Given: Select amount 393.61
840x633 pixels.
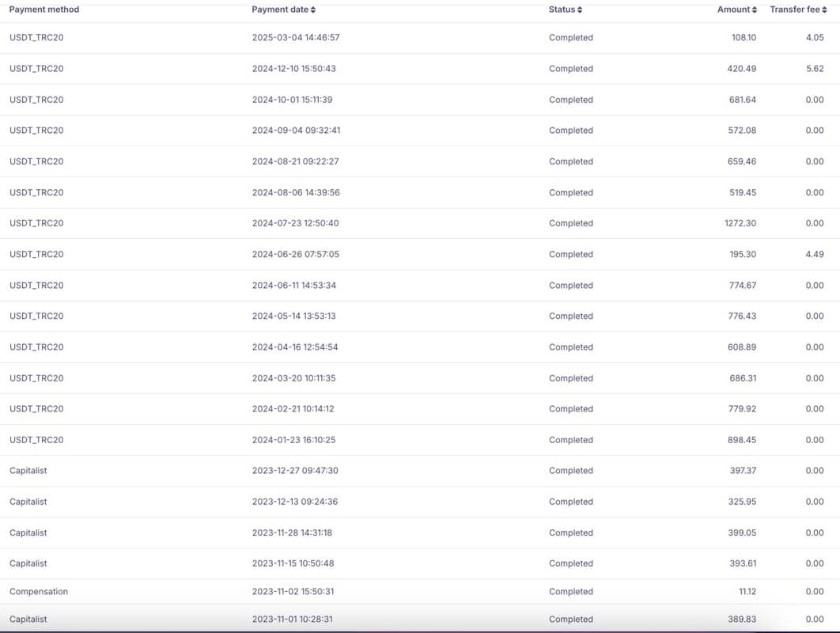Looking at the screenshot, I should coord(742,563).
